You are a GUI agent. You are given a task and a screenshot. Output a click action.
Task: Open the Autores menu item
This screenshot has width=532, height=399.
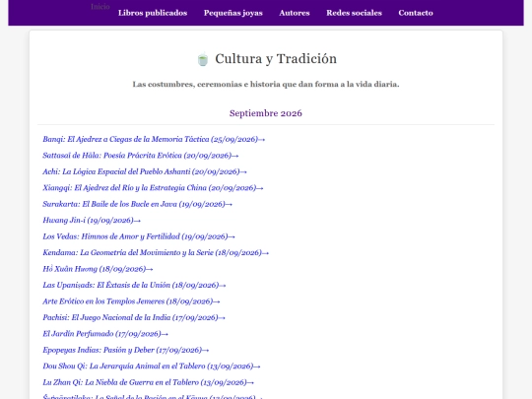point(295,13)
